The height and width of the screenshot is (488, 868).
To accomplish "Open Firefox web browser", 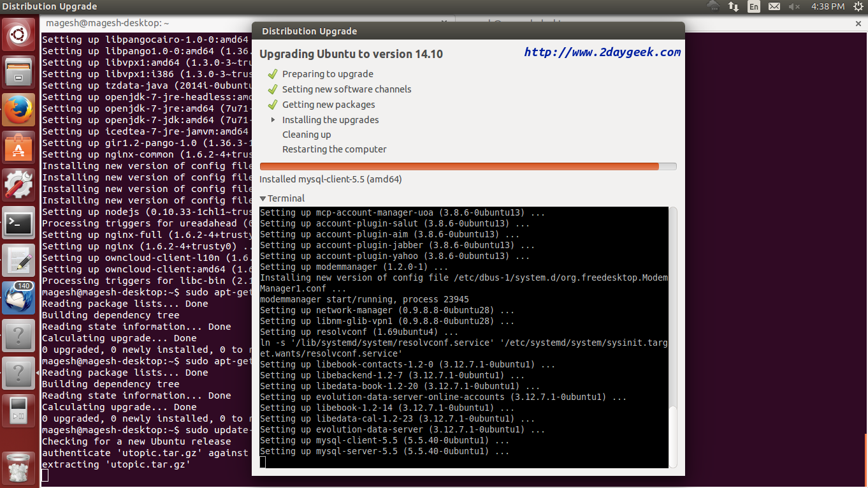I will (18, 110).
